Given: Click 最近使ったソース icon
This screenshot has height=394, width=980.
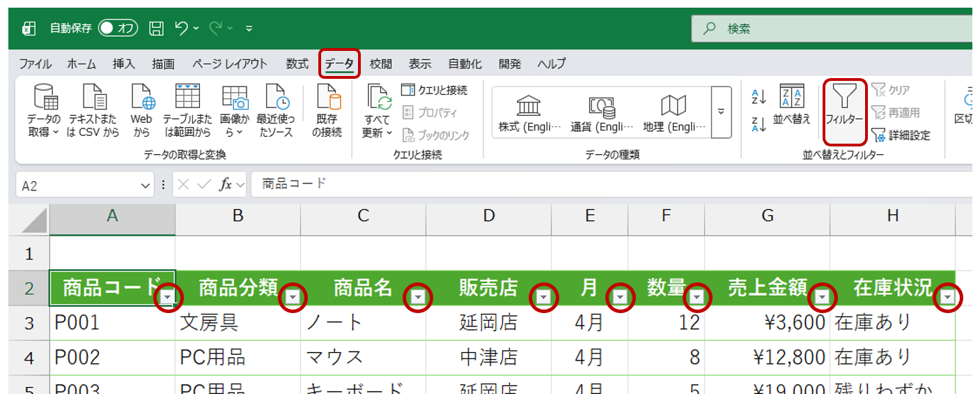Looking at the screenshot, I should pos(276,110).
